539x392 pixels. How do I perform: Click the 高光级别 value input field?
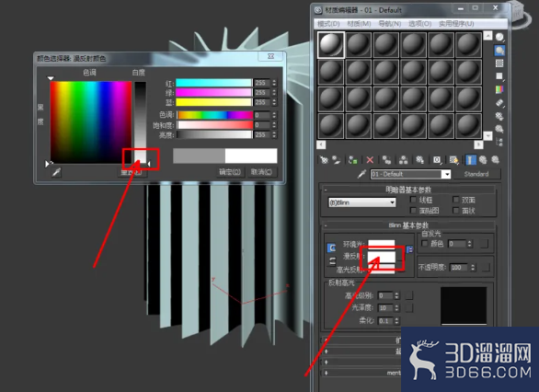[385, 295]
